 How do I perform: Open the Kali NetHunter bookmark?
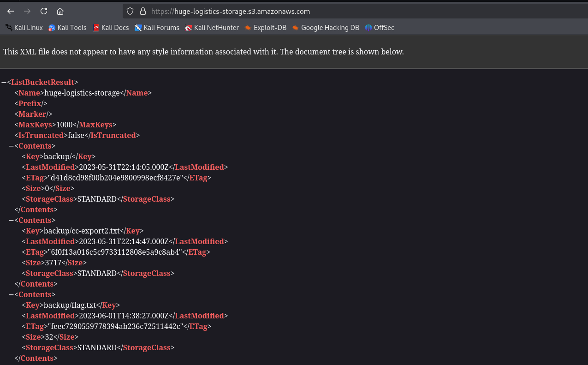(212, 28)
